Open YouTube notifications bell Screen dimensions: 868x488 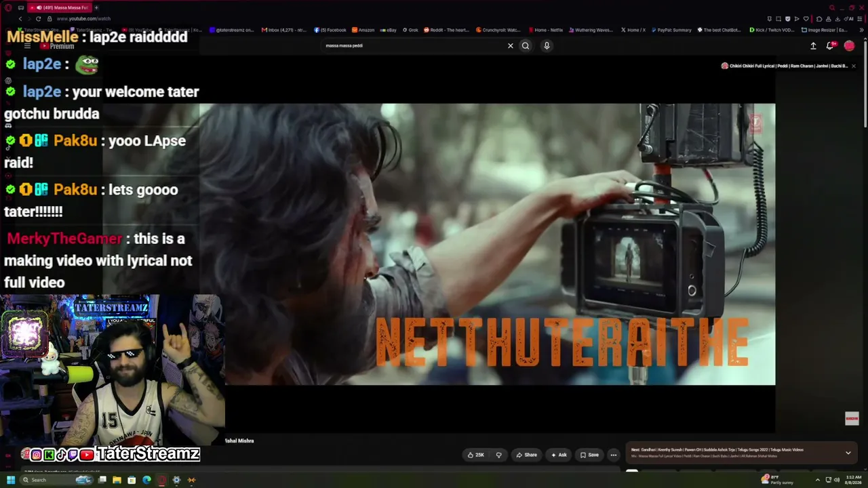pos(830,45)
